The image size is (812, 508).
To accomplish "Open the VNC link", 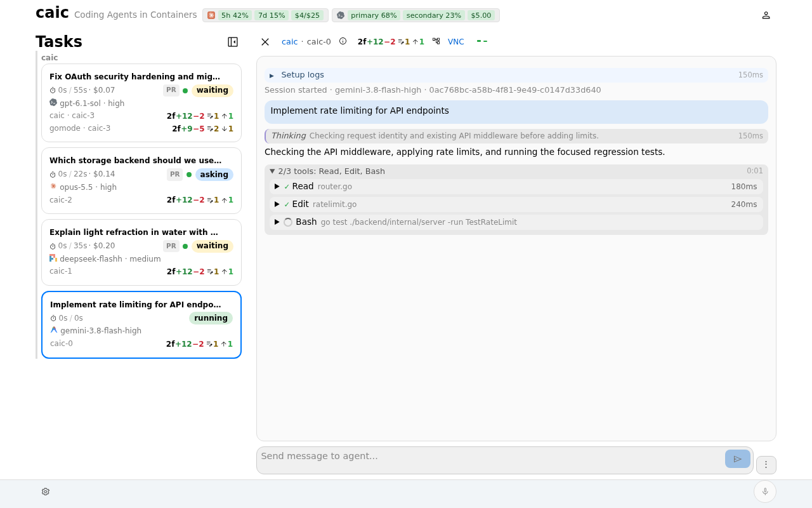I will point(456,42).
